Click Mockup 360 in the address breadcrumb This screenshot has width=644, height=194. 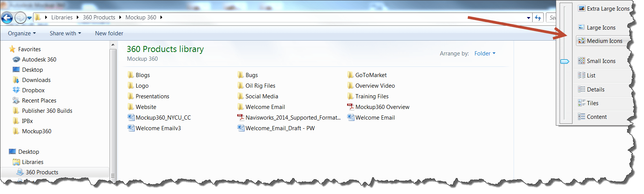tap(141, 17)
